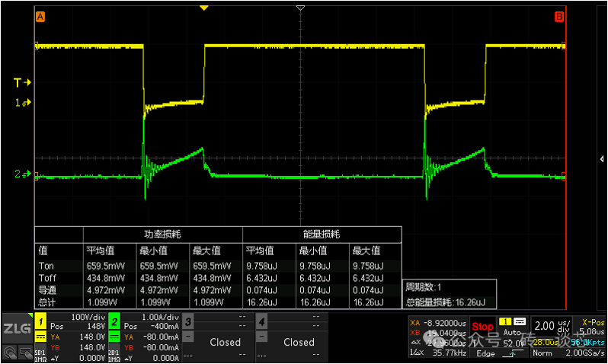Select the cursor A marker

pyautogui.click(x=40, y=16)
